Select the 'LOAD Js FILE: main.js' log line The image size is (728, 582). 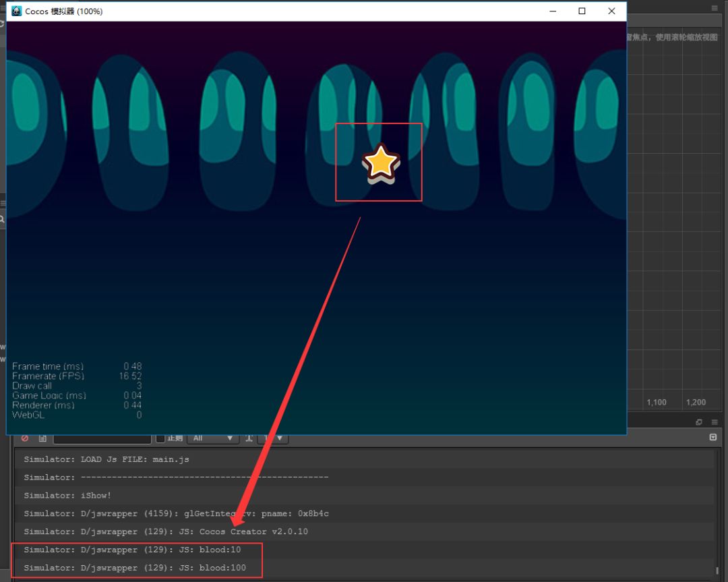click(365, 459)
